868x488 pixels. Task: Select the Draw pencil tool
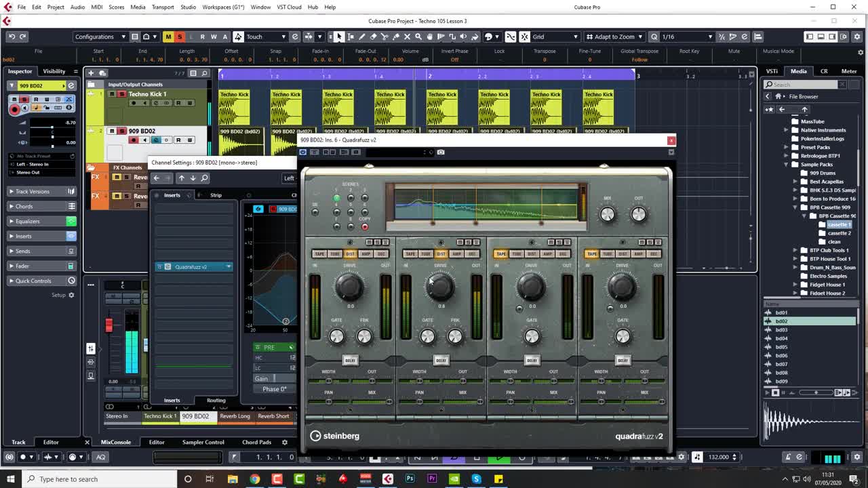click(362, 37)
